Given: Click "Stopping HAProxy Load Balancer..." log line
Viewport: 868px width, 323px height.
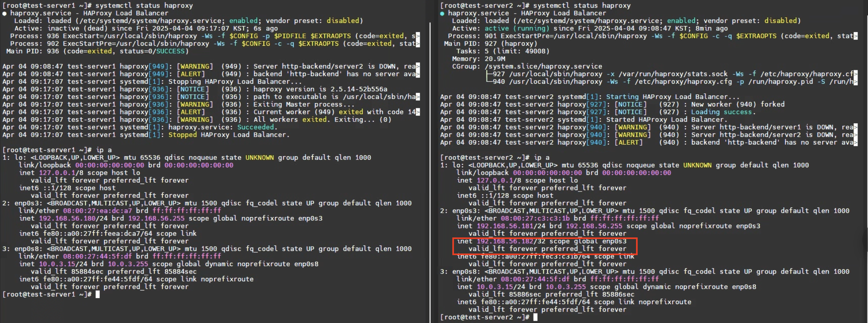Looking at the screenshot, I should click(152, 81).
